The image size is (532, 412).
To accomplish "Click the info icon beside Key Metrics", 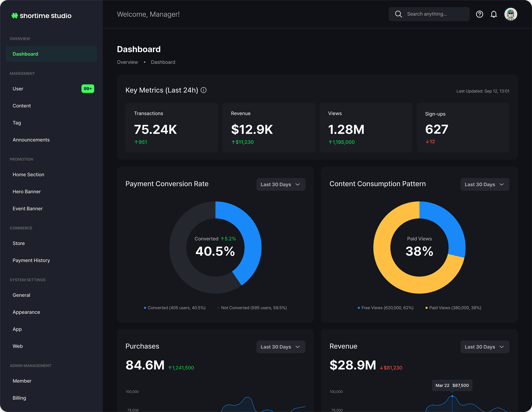I will click(204, 90).
